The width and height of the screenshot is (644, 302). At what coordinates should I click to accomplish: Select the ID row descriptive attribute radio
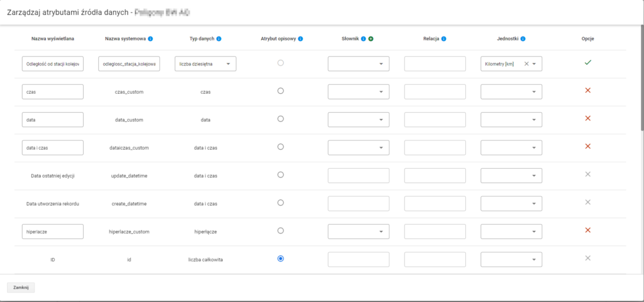point(280,259)
